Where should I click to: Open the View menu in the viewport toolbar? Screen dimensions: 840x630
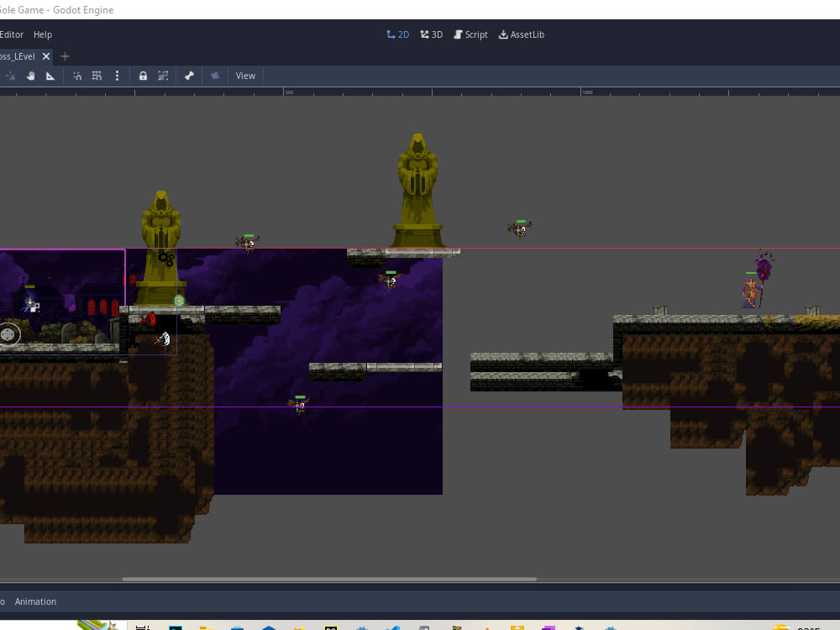(245, 76)
